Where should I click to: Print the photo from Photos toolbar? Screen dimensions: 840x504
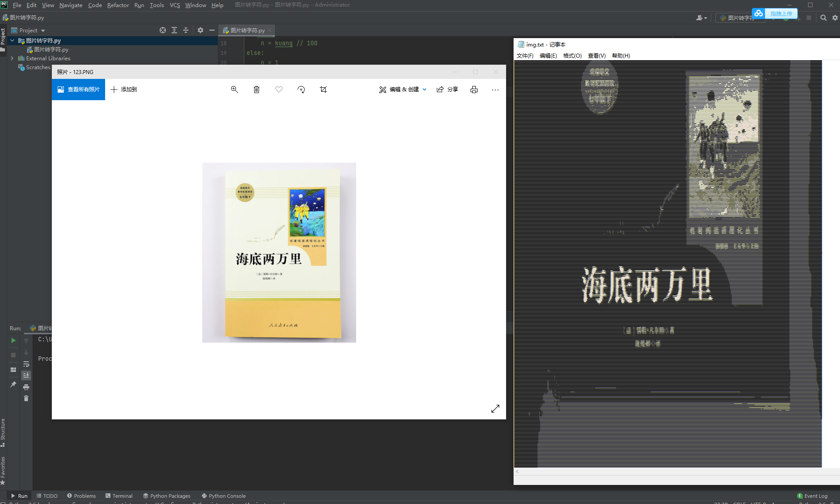pyautogui.click(x=474, y=90)
